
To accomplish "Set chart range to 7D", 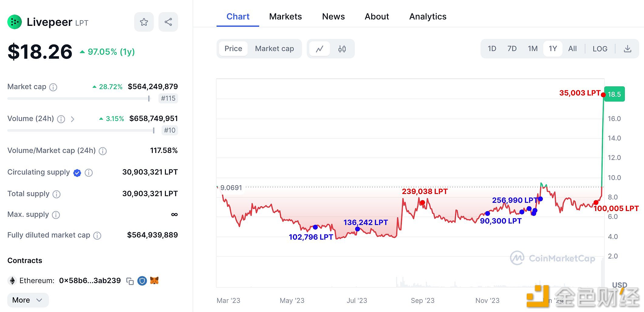I will [x=512, y=49].
